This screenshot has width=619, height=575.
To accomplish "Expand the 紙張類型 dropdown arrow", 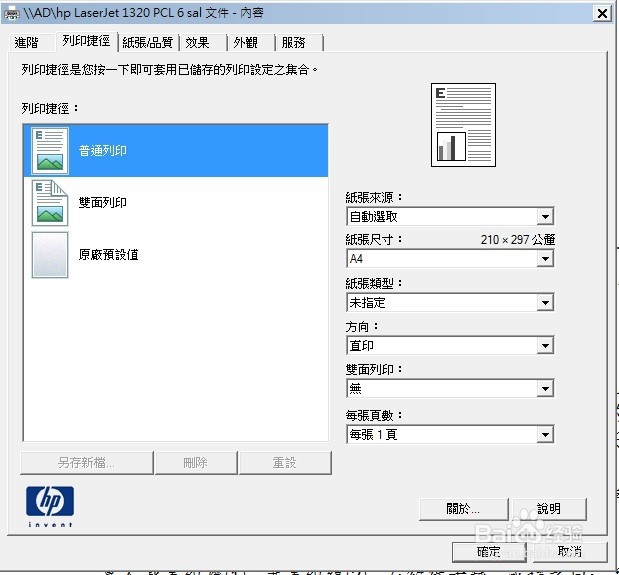I will [x=545, y=303].
